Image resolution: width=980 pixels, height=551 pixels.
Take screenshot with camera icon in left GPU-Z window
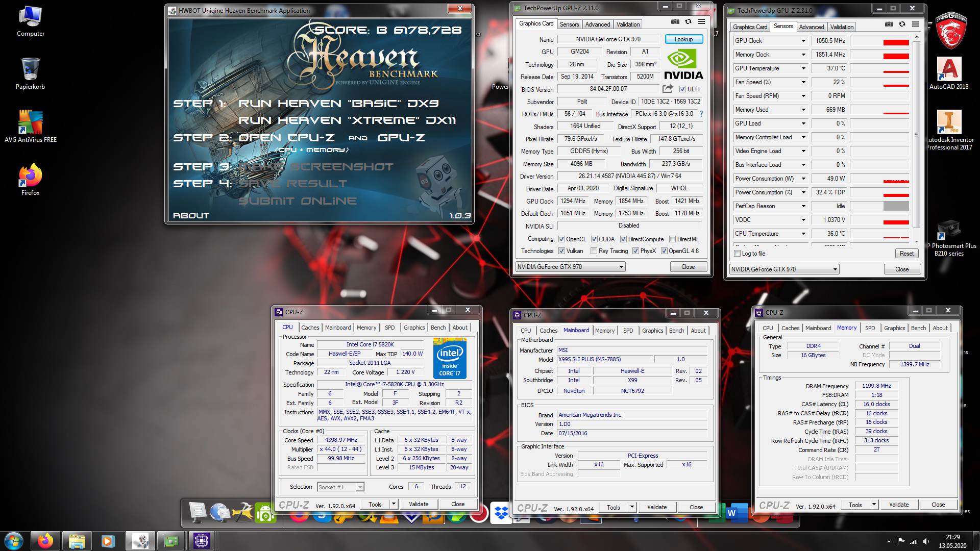click(x=675, y=22)
